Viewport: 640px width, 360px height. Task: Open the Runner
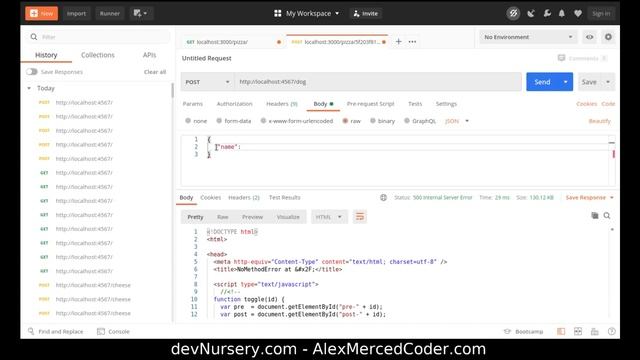tap(110, 13)
